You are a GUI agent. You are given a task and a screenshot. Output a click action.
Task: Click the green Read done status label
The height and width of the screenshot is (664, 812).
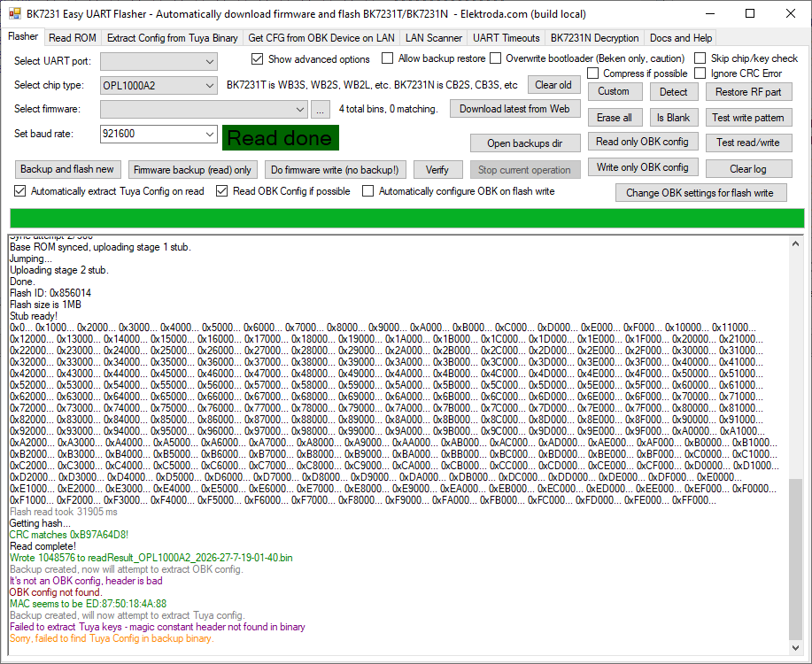(x=280, y=138)
